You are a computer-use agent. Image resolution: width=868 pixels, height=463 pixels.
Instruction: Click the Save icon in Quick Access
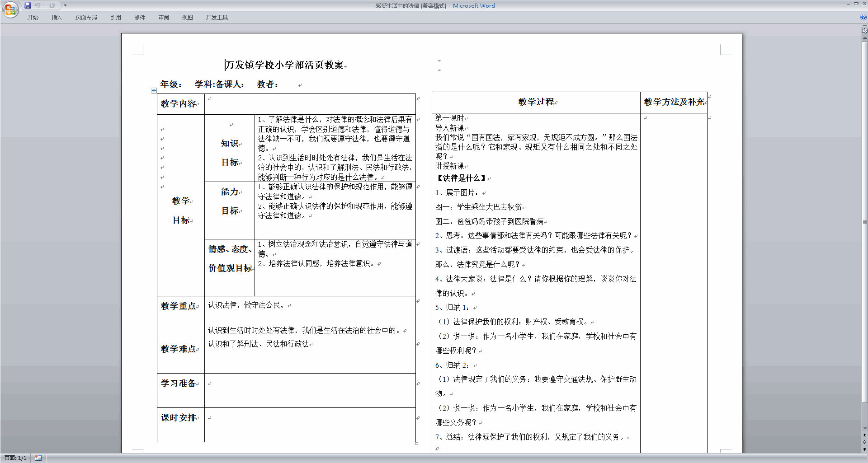28,5
